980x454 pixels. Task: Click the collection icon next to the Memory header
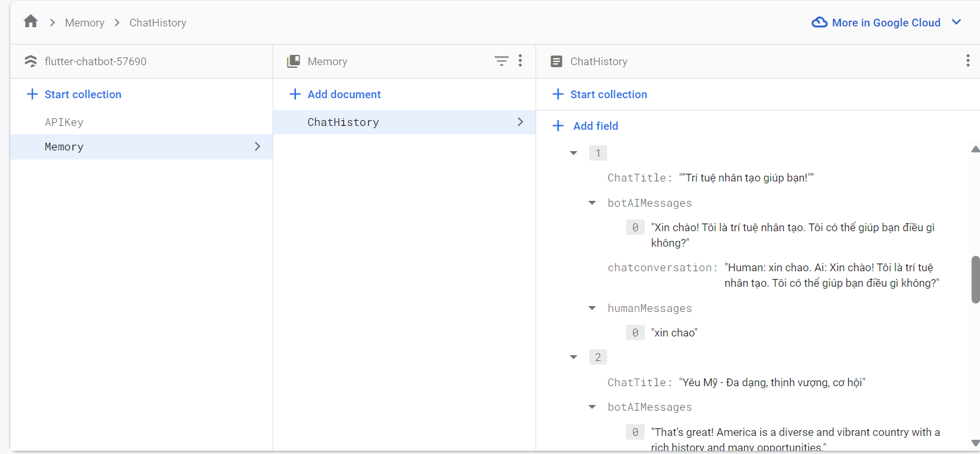point(294,61)
